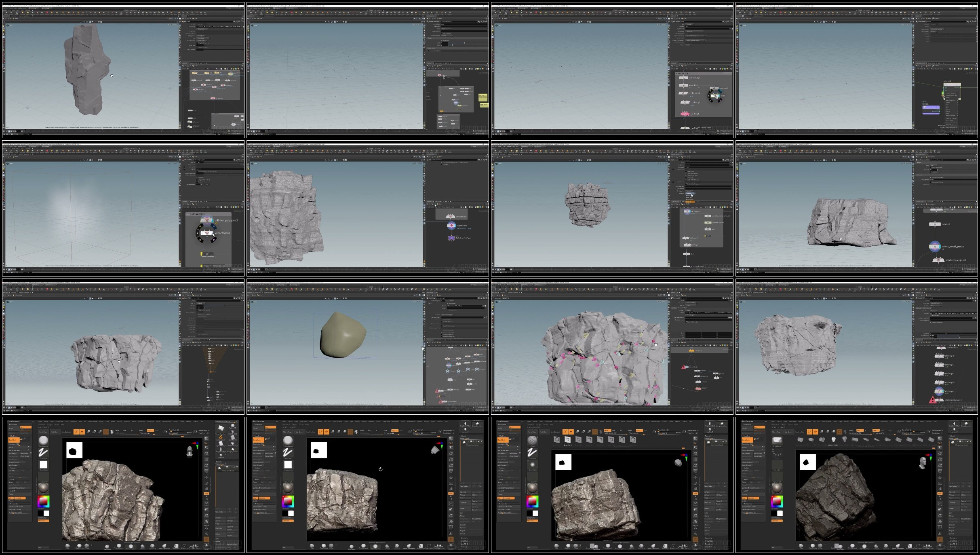Toggle the Fill Interior checkbox in the VDB from Polygons parameters
This screenshot has width=980, height=555.
[198, 177]
